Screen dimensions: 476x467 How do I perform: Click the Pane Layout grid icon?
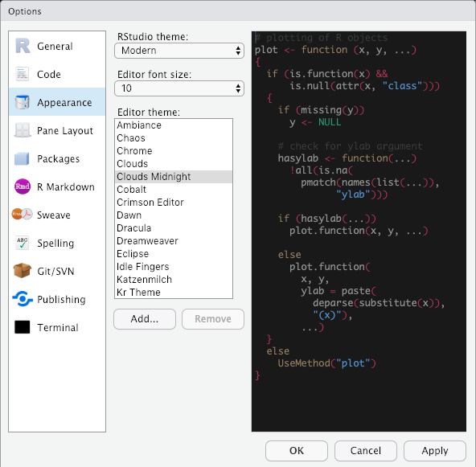click(23, 130)
